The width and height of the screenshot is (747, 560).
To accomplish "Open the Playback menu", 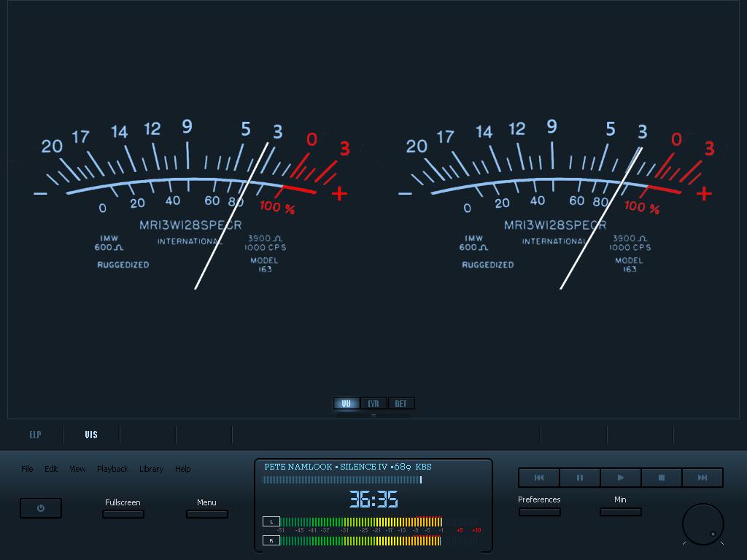I will (x=112, y=469).
